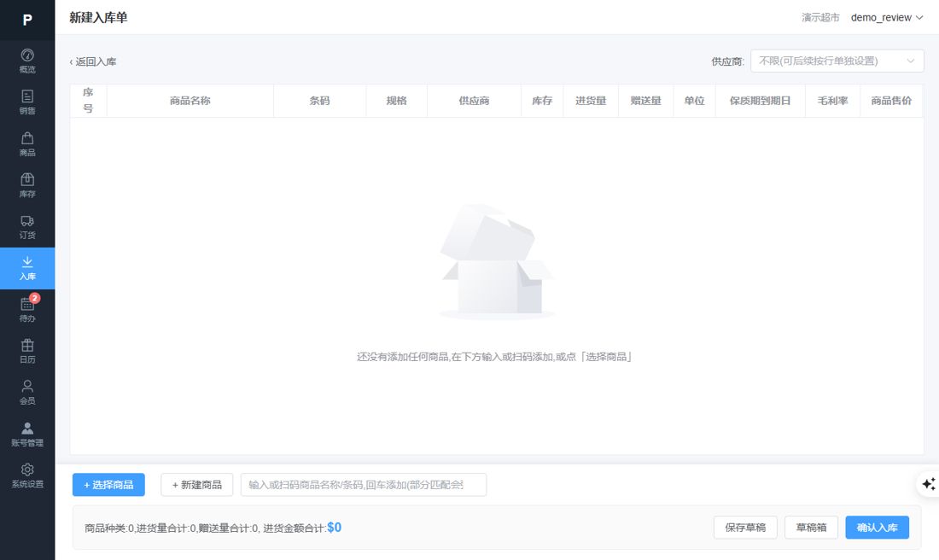The height and width of the screenshot is (560, 939).
Task: Open the 商品 products sidebar icon
Action: point(27,144)
